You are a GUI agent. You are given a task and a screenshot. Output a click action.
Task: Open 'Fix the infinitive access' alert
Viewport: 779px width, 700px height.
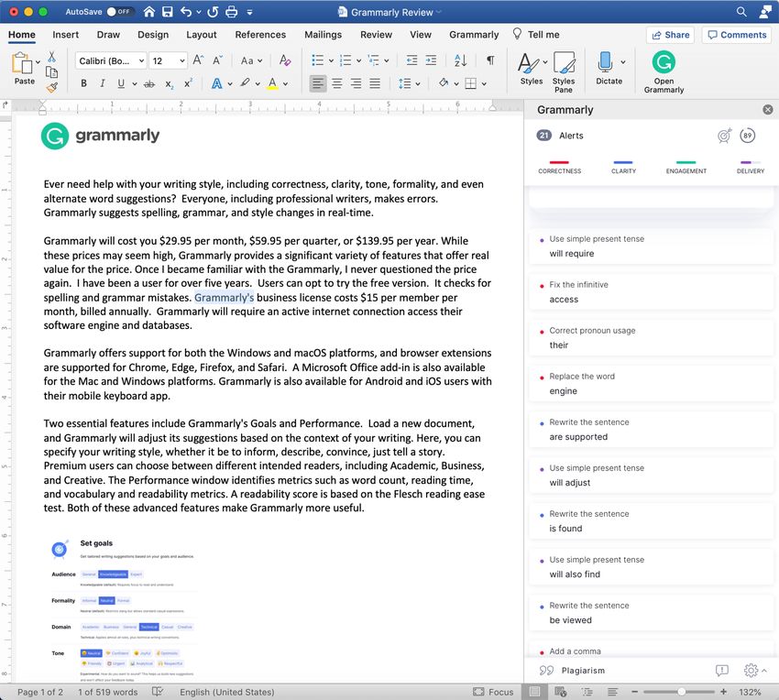pos(652,291)
